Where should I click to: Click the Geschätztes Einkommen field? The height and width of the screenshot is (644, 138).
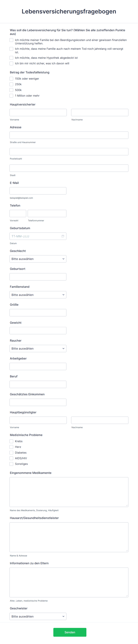coord(38,402)
